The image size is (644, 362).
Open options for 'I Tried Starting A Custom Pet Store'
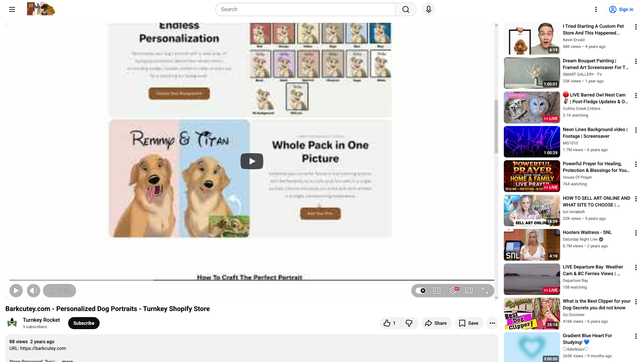coord(636,27)
